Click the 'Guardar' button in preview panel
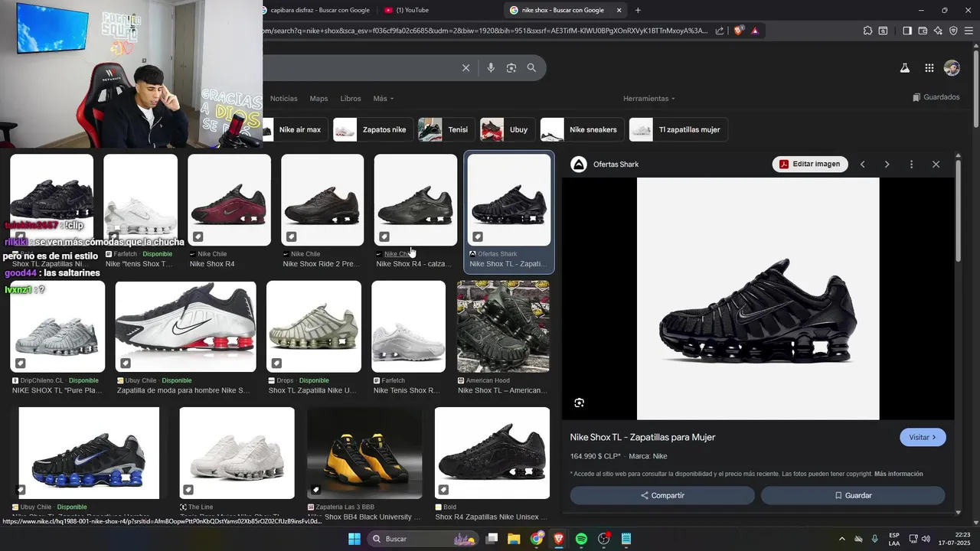The image size is (980, 551). point(853,495)
